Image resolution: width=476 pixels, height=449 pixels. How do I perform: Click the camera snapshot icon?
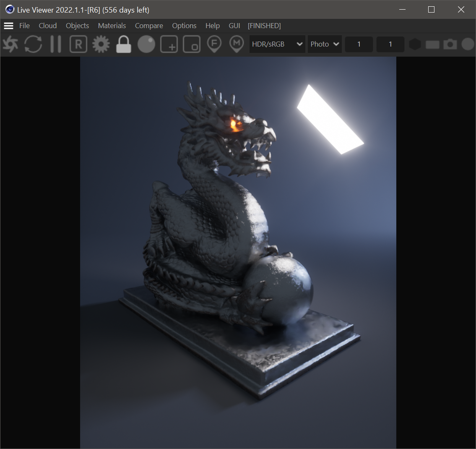tap(450, 44)
